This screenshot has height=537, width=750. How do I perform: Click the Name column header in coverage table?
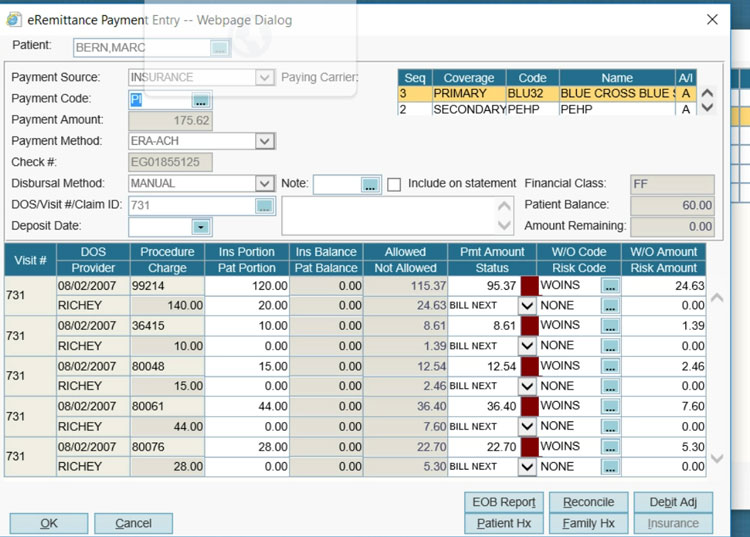[617, 78]
